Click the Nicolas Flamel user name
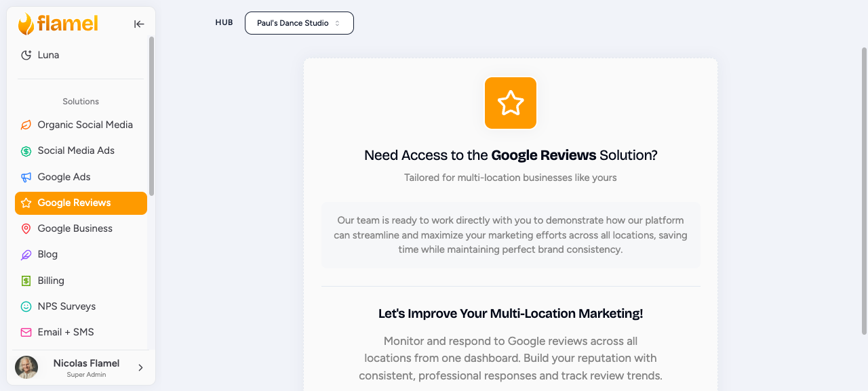The width and height of the screenshot is (868, 391). click(86, 363)
